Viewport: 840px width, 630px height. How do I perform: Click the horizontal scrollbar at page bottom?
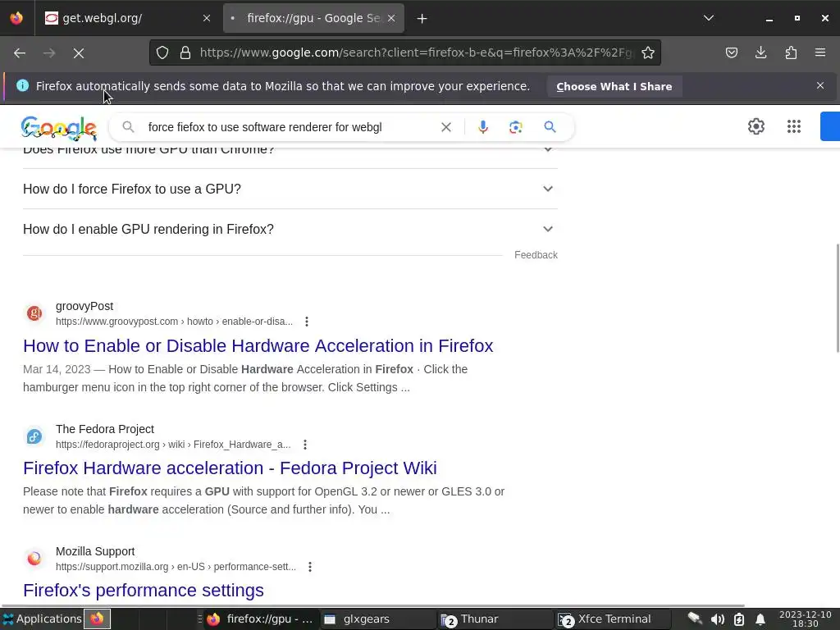point(372,606)
